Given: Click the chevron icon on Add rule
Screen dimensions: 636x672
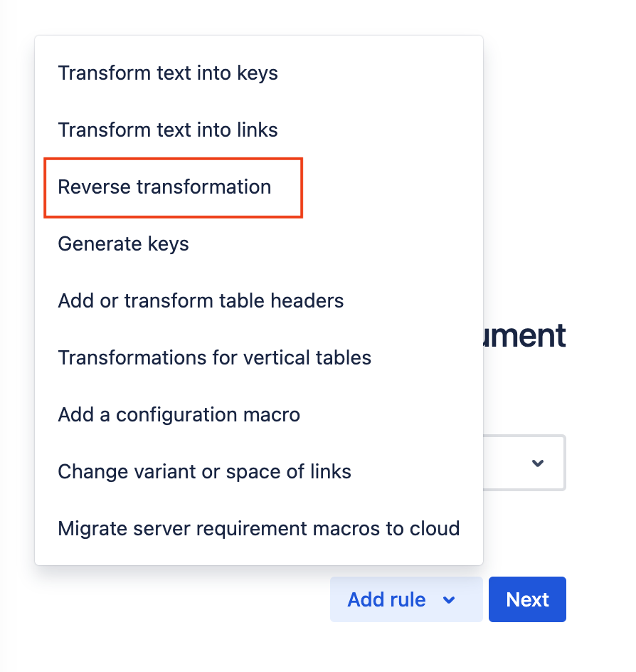Looking at the screenshot, I should click(x=449, y=600).
